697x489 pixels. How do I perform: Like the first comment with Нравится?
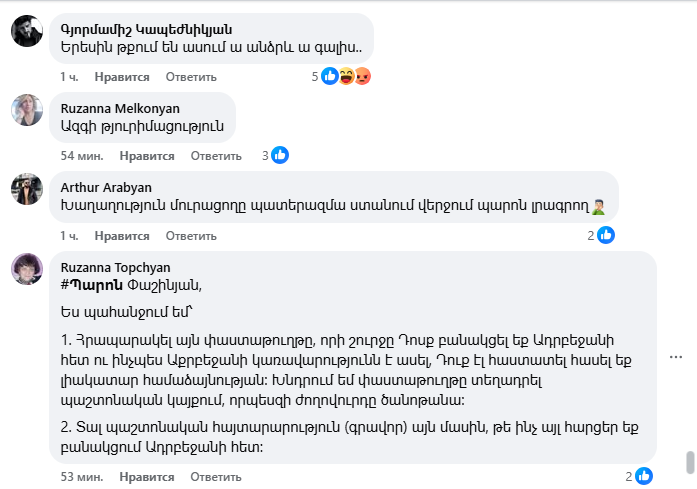pyautogui.click(x=122, y=77)
